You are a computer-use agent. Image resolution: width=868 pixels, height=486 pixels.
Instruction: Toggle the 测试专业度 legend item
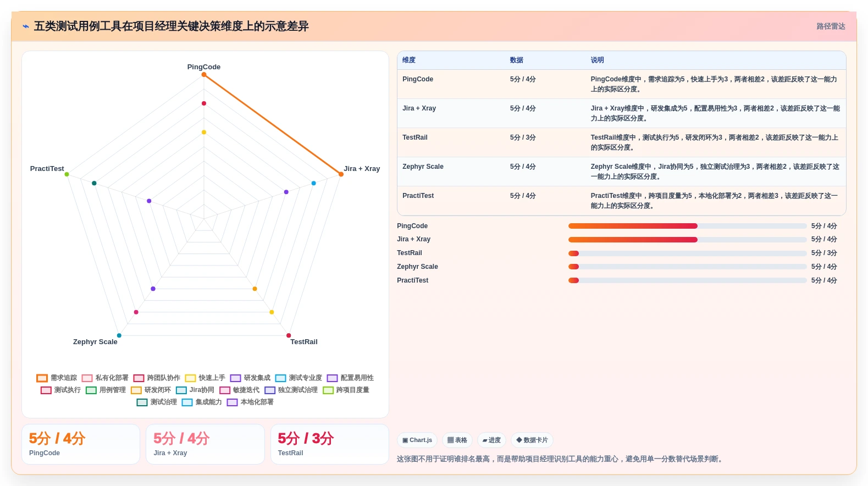[x=298, y=378]
